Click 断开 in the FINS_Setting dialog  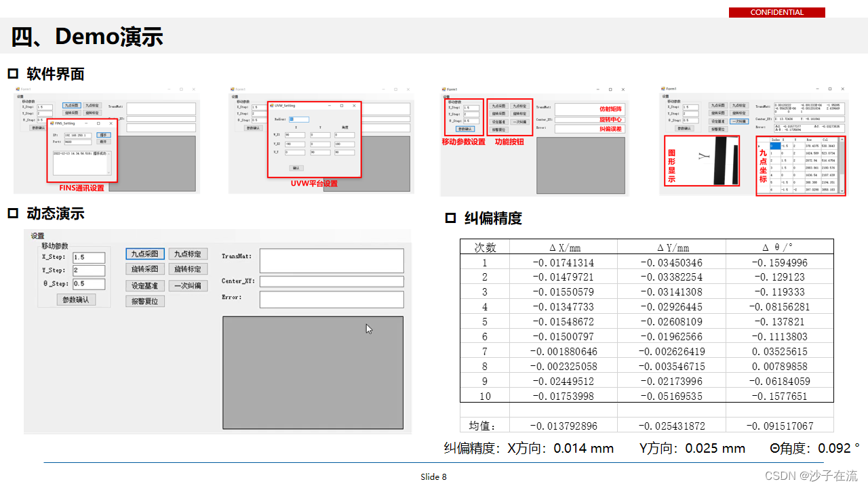click(x=104, y=142)
